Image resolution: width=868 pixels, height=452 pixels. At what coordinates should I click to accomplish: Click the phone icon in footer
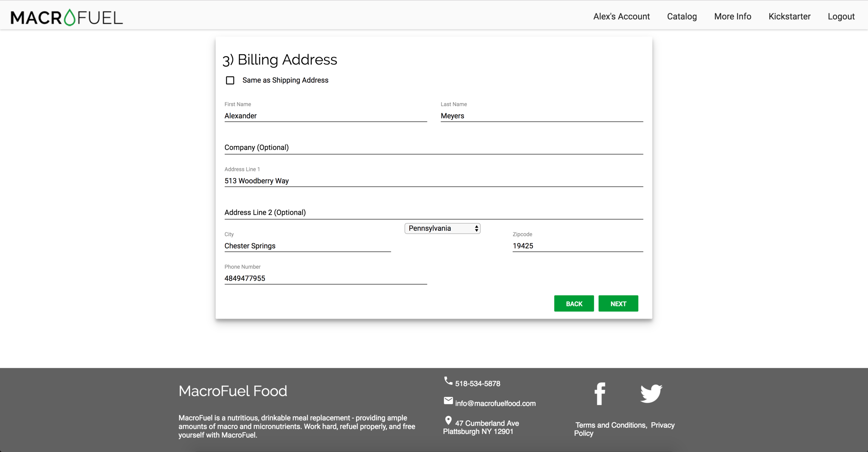[448, 381]
